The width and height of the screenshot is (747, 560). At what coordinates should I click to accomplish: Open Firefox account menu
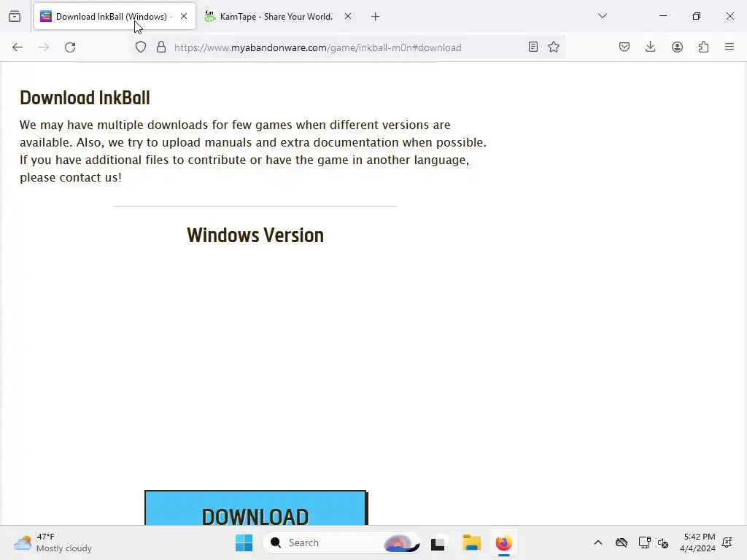click(x=677, y=47)
